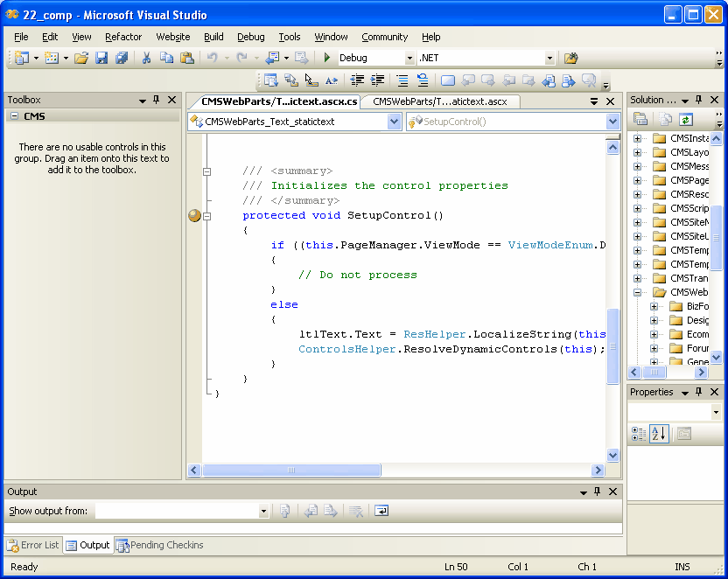Click the Display Object Member List icon
This screenshot has width=728, height=579.
click(x=270, y=80)
